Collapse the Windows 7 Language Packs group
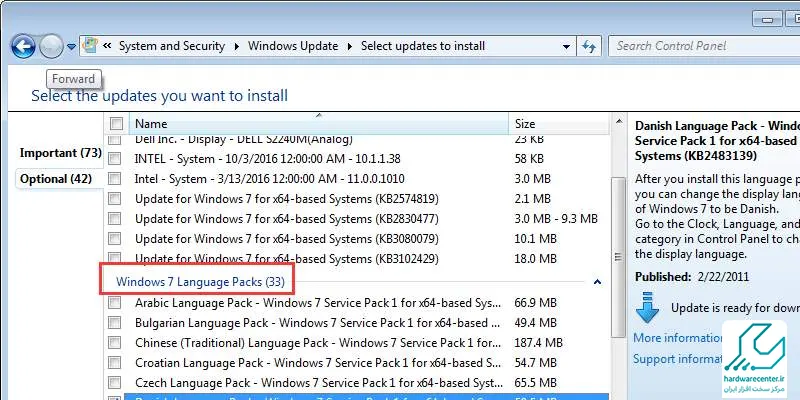Screen dimensions: 800x400 coord(597,282)
